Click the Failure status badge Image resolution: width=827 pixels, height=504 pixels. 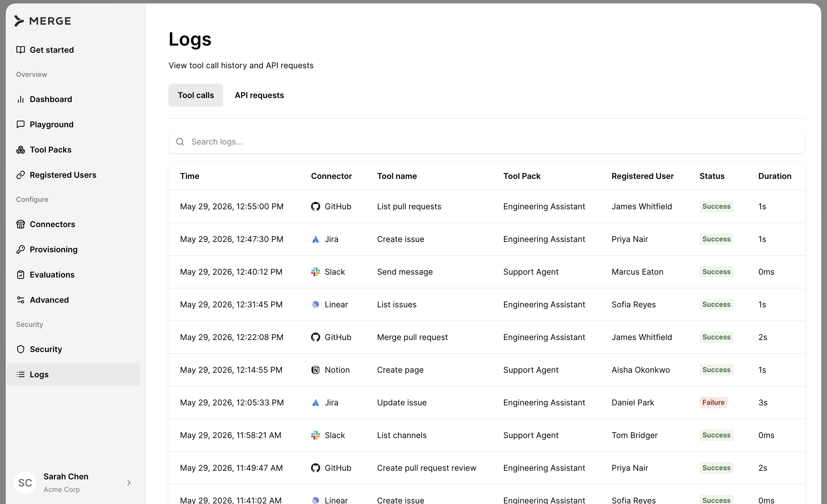(713, 402)
